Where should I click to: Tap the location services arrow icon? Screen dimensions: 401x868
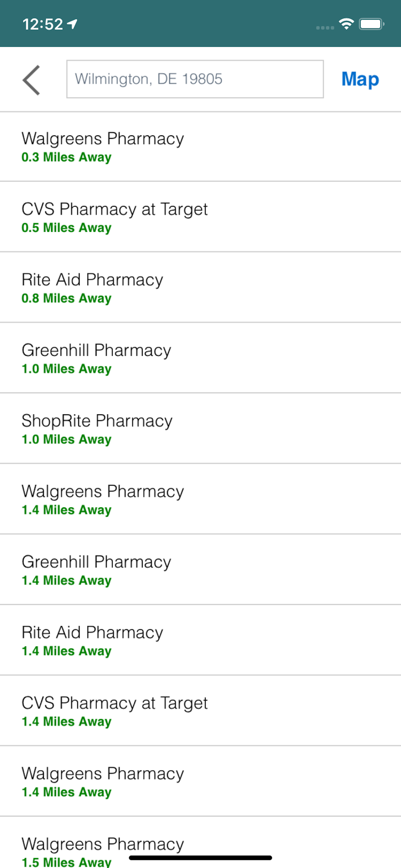coord(72,24)
